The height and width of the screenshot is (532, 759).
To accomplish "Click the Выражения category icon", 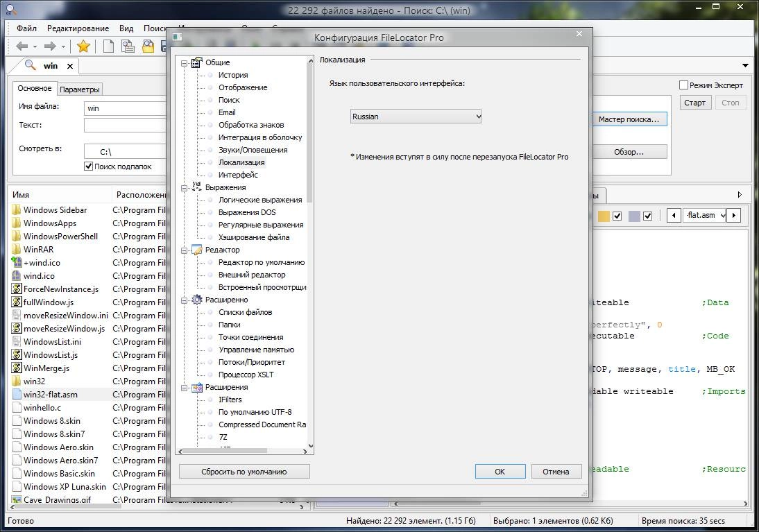I will pos(196,187).
